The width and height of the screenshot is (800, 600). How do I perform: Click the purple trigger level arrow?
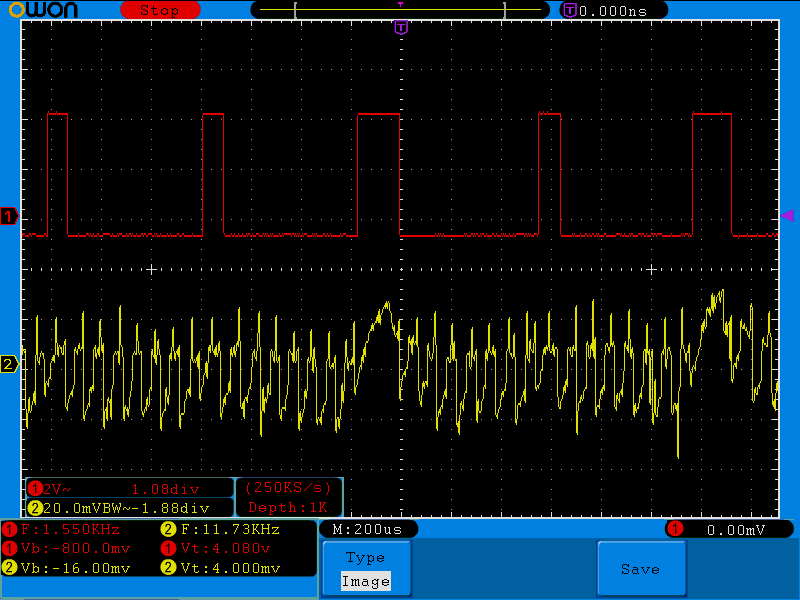click(787, 215)
